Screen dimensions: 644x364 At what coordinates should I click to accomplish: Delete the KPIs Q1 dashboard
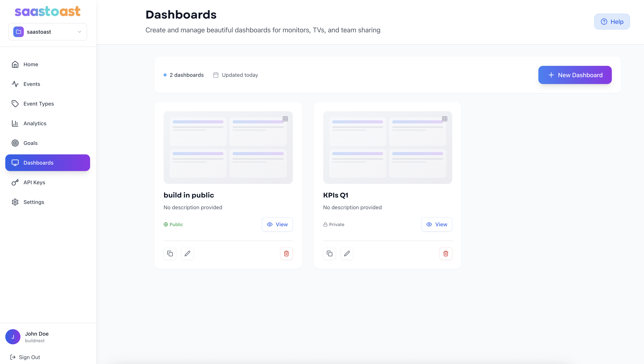(445, 254)
